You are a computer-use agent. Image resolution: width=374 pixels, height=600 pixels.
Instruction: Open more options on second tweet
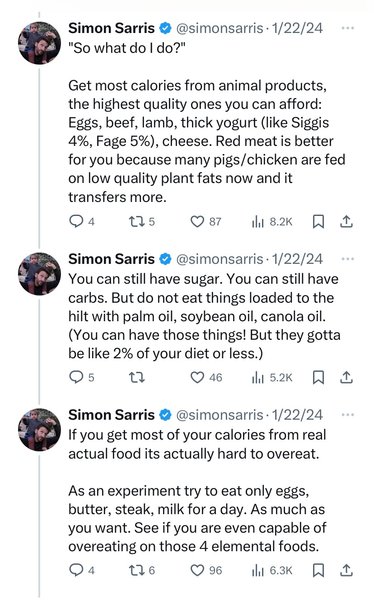tap(347, 259)
